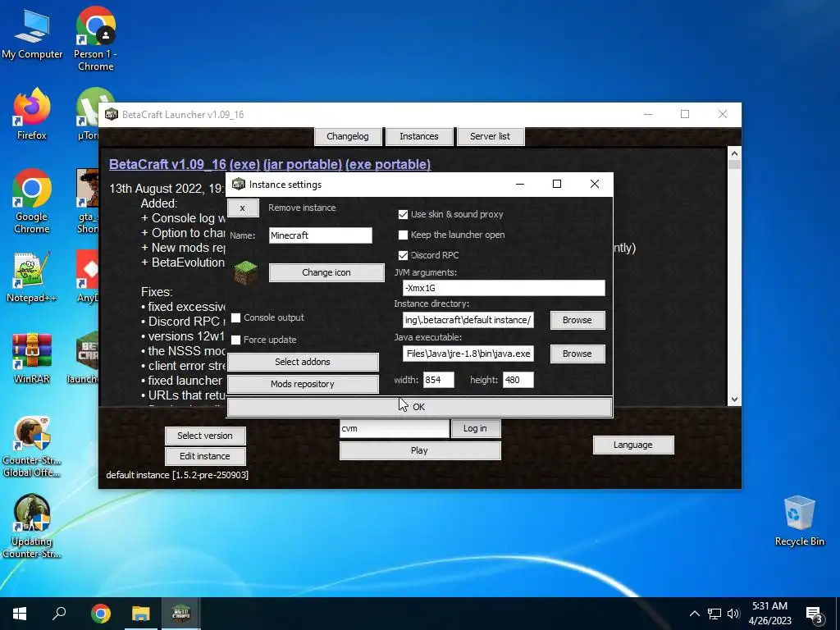Open Updating Counter-Strike desktop icon
840x630 pixels.
coord(32,527)
